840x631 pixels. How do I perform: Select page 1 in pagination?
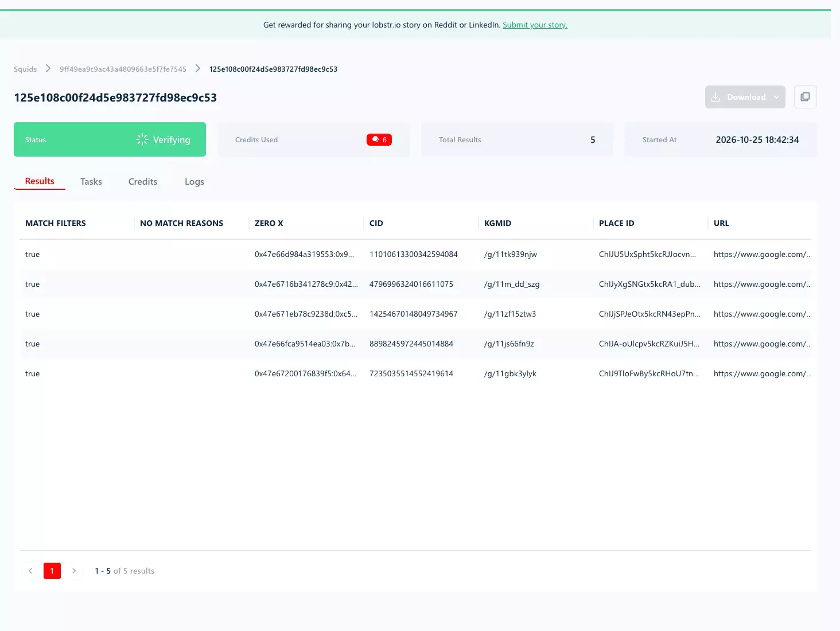pos(52,571)
